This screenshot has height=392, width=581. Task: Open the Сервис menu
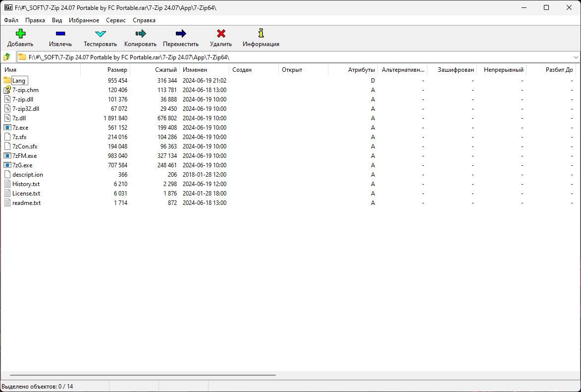[116, 20]
